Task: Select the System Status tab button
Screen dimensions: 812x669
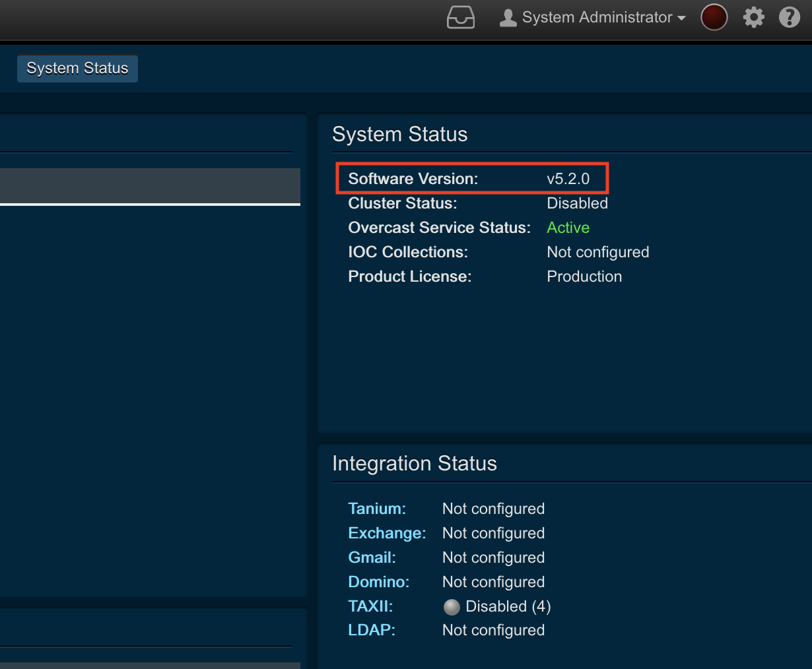Action: coord(77,69)
